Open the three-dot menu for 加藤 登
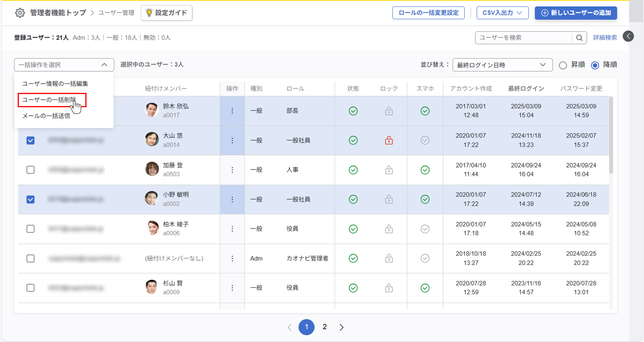The image size is (644, 342). click(232, 170)
